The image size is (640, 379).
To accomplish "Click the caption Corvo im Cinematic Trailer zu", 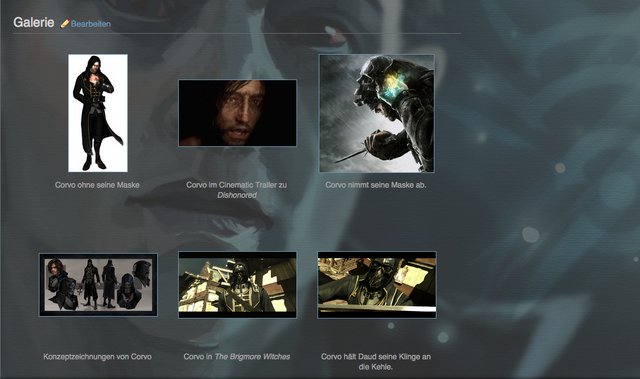I will point(237,185).
